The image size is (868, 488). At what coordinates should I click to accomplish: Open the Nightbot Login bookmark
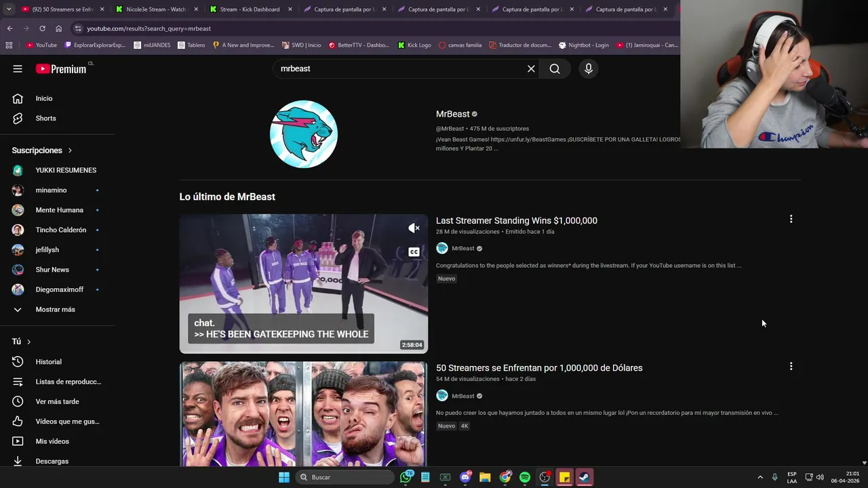(x=583, y=45)
